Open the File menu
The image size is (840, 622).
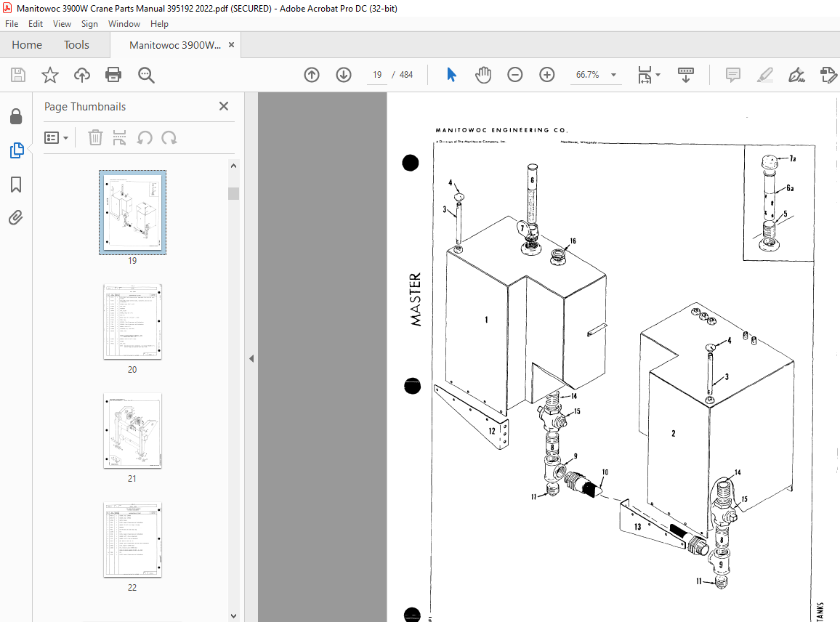[12, 24]
